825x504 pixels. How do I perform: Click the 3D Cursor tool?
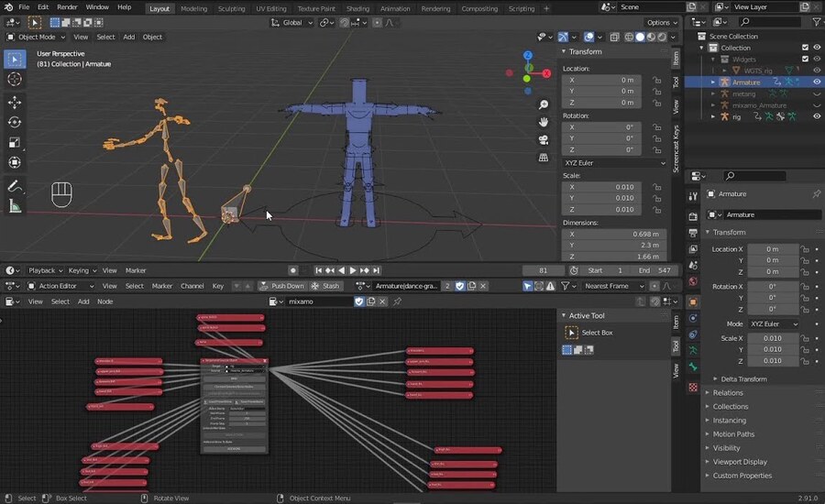tap(15, 79)
